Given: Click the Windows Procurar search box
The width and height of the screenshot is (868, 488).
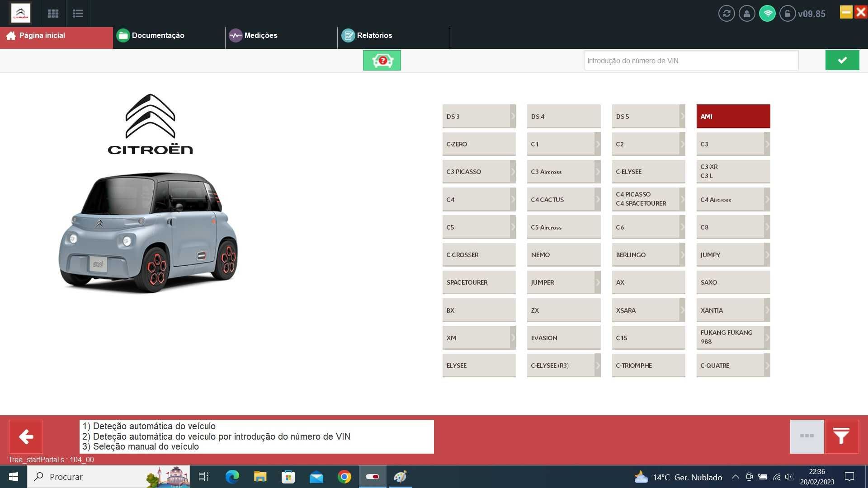Looking at the screenshot, I should [108, 477].
